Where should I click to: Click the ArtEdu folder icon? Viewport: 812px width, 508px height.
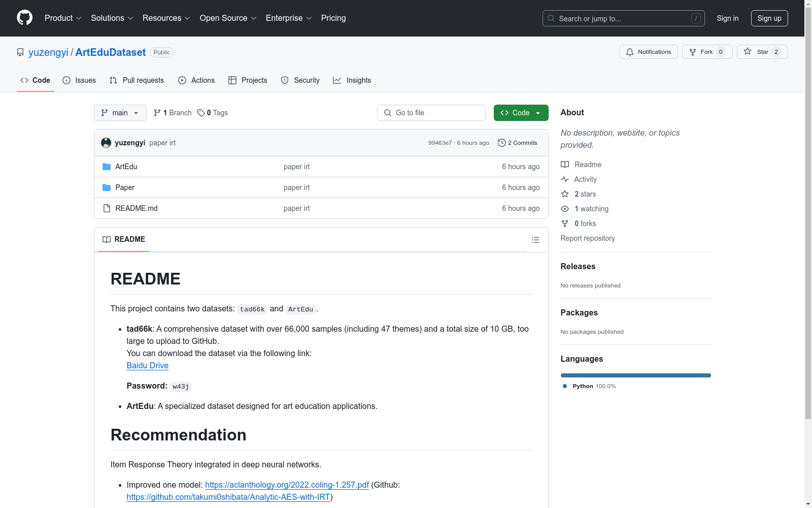coord(107,167)
